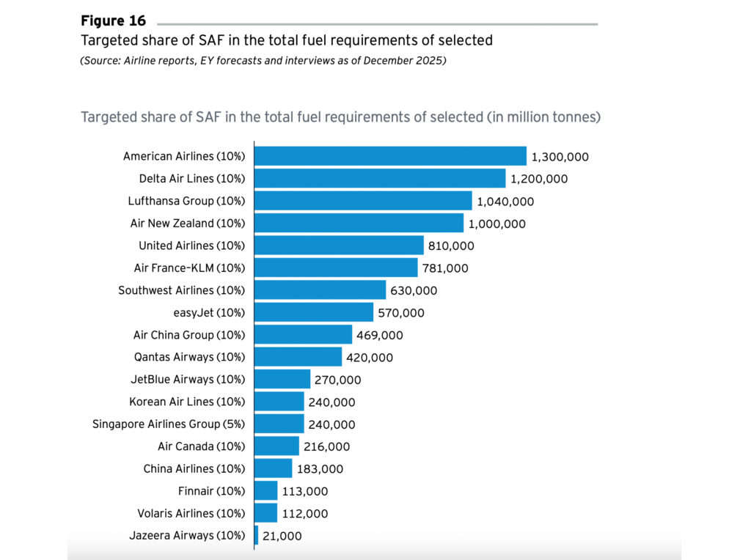Click the 183,000 value label
The image size is (751, 560).
coord(320,468)
